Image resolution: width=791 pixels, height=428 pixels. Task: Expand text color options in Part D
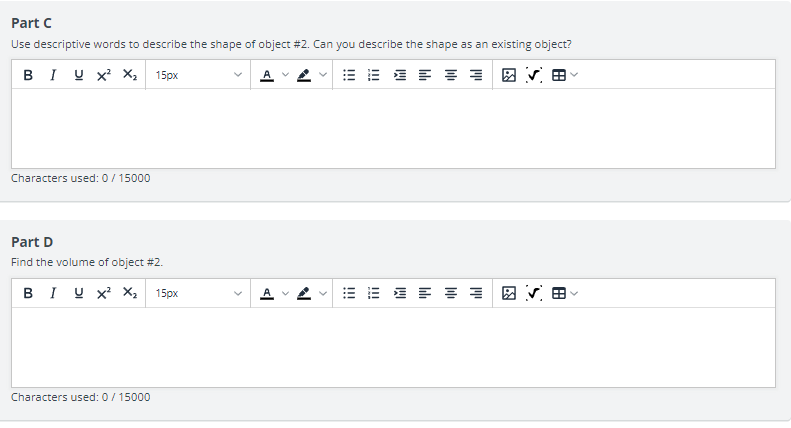[285, 293]
